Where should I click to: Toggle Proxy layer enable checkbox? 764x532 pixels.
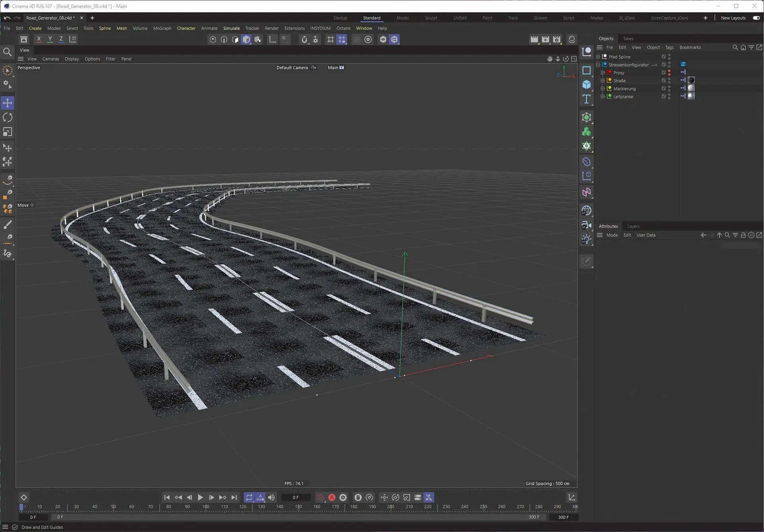[663, 73]
